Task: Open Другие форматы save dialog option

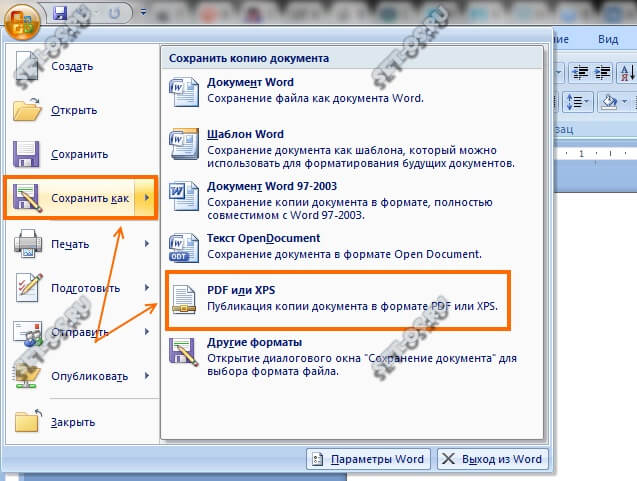Action: [x=352, y=357]
